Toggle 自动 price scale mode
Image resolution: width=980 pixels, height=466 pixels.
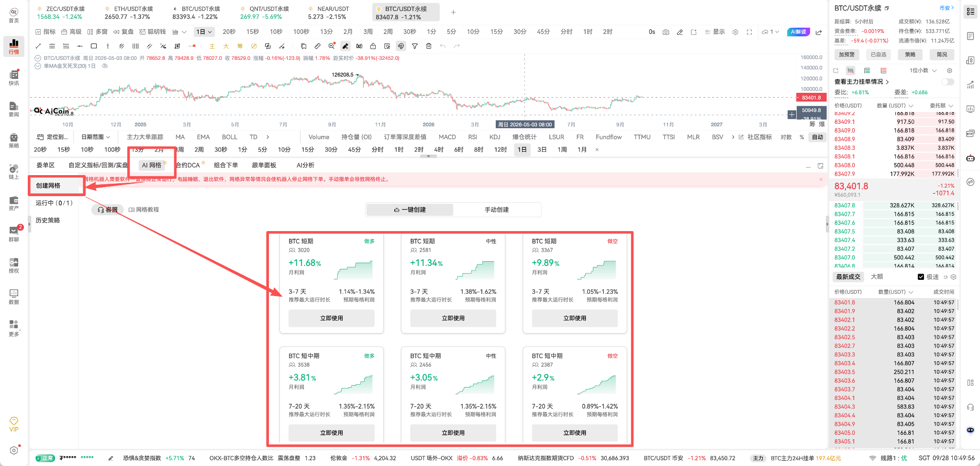pyautogui.click(x=818, y=137)
